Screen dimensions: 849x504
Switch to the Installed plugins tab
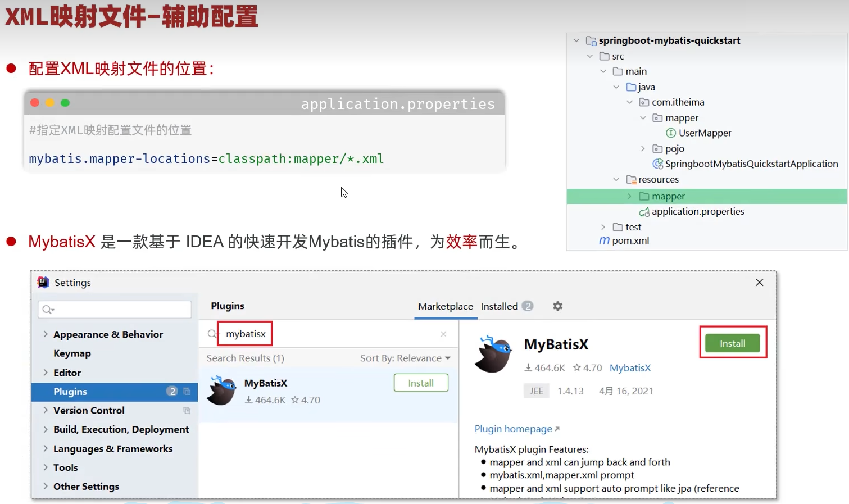tap(499, 306)
